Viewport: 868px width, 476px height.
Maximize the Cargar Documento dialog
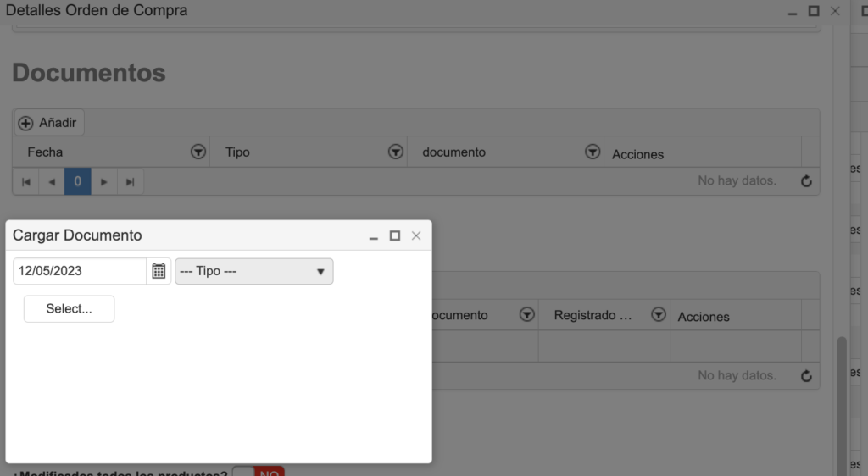395,235
